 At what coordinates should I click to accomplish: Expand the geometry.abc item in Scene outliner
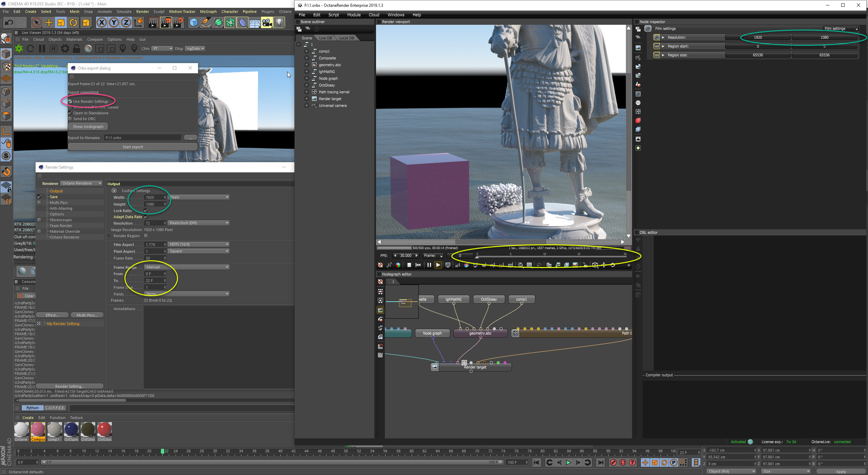pos(307,65)
